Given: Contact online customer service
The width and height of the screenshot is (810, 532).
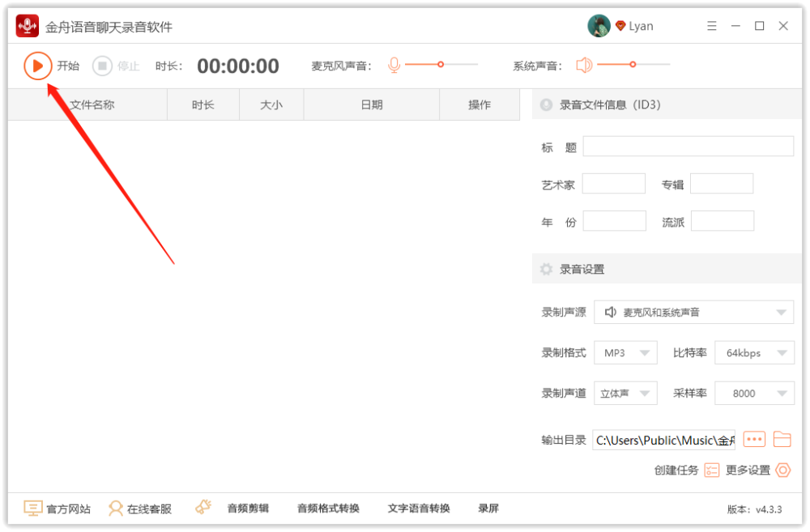Looking at the screenshot, I should tap(140, 509).
